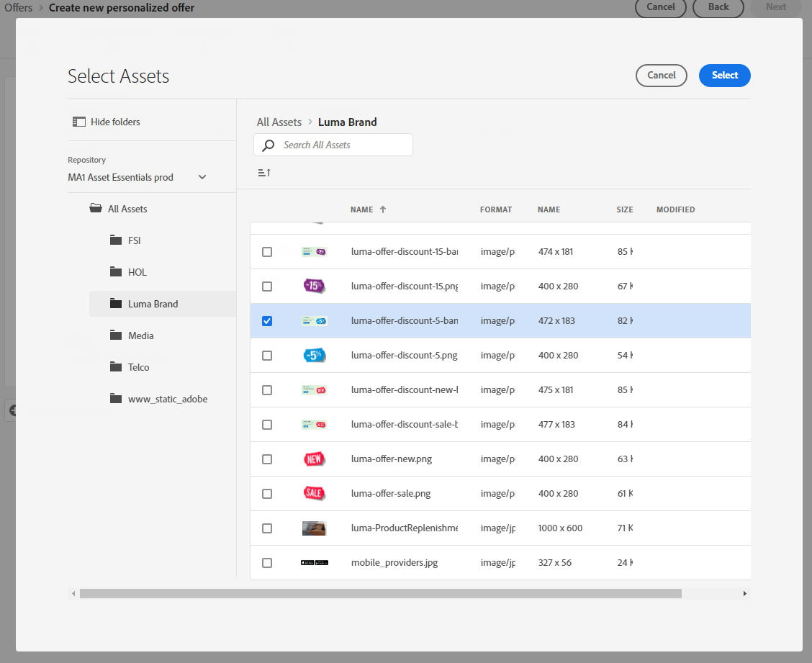
Task: Click the www_static_adobe folder icon
Action: coord(116,398)
